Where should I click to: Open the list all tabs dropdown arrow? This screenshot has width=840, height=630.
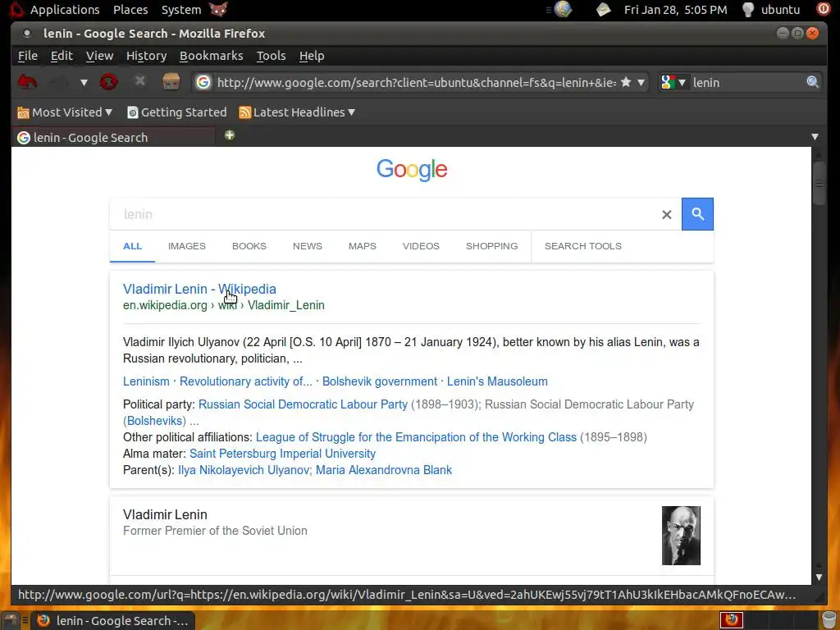coord(815,137)
